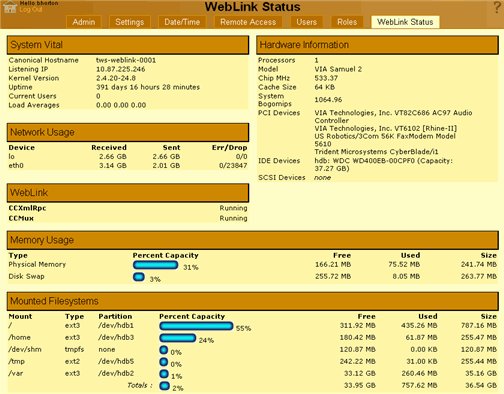504x394 pixels.
Task: Click hostname value tws-weblink-0001
Action: (x=126, y=60)
